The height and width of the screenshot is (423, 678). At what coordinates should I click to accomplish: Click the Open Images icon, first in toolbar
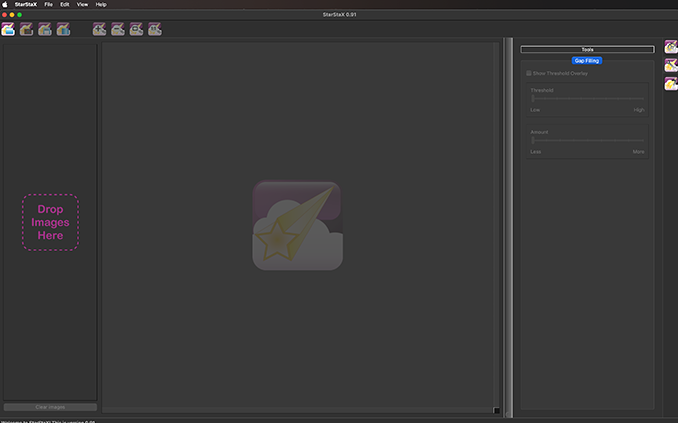pos(9,30)
